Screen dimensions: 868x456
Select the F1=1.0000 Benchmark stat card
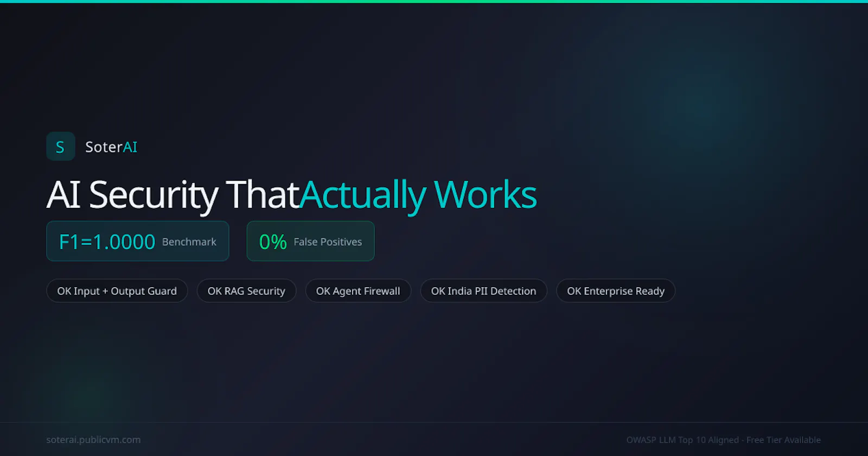(x=138, y=241)
